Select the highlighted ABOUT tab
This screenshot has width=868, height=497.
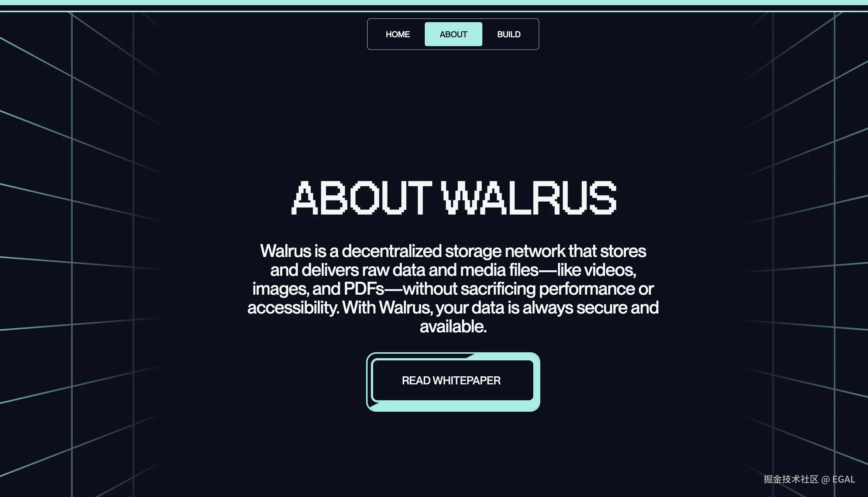coord(453,34)
